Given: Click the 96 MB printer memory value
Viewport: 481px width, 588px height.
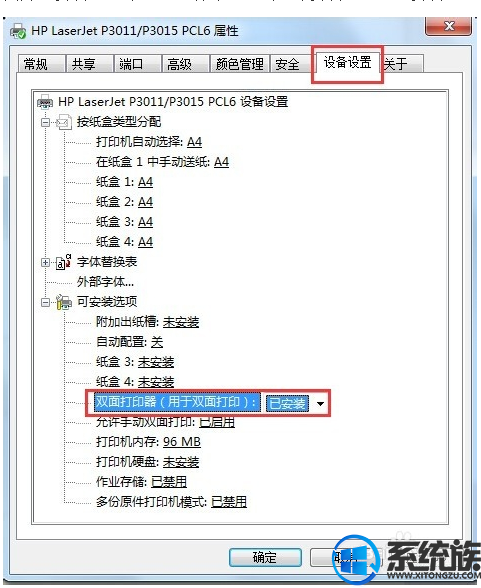Looking at the screenshot, I should [182, 442].
